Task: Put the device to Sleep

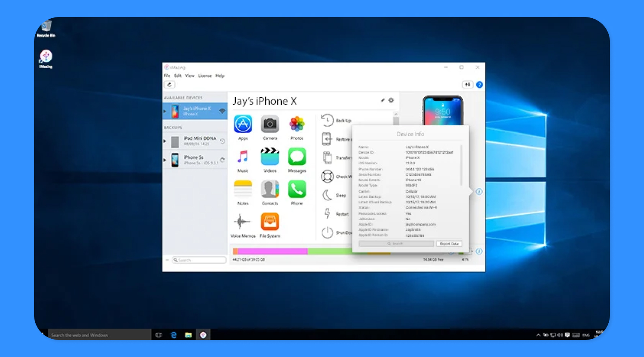Action: (x=335, y=195)
